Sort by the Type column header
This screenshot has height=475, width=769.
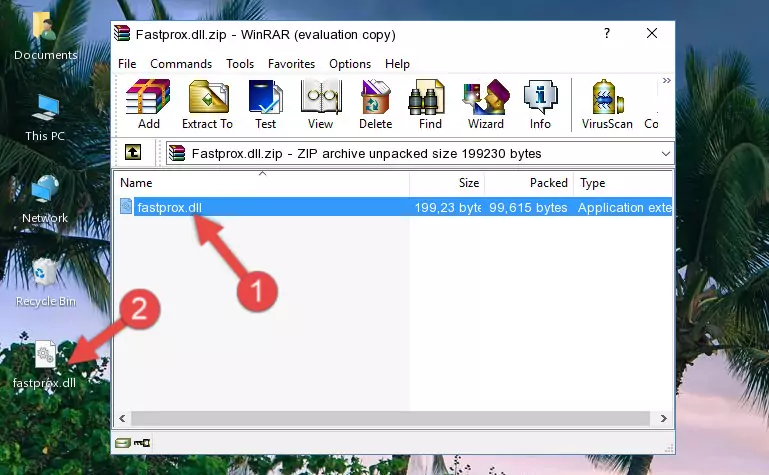623,182
